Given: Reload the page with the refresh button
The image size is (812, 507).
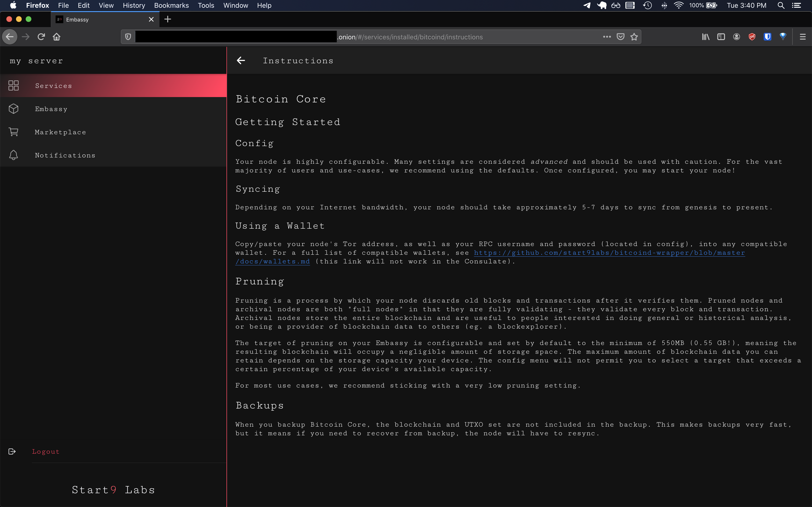Looking at the screenshot, I should coord(41,37).
